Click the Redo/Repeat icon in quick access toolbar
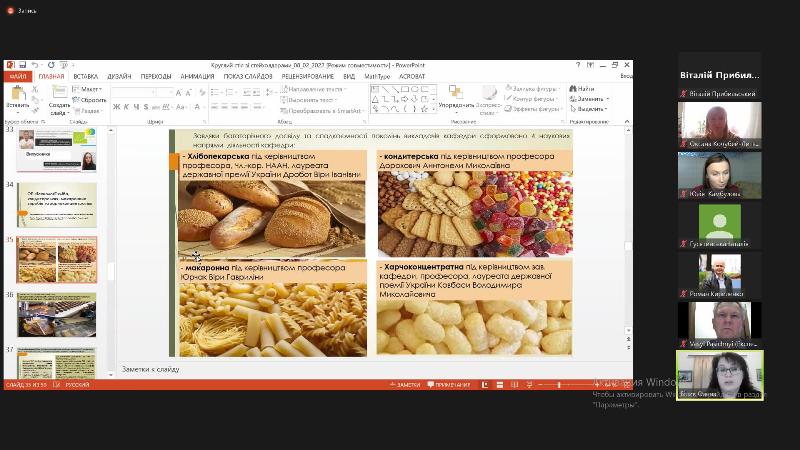800x450 pixels. point(51,65)
